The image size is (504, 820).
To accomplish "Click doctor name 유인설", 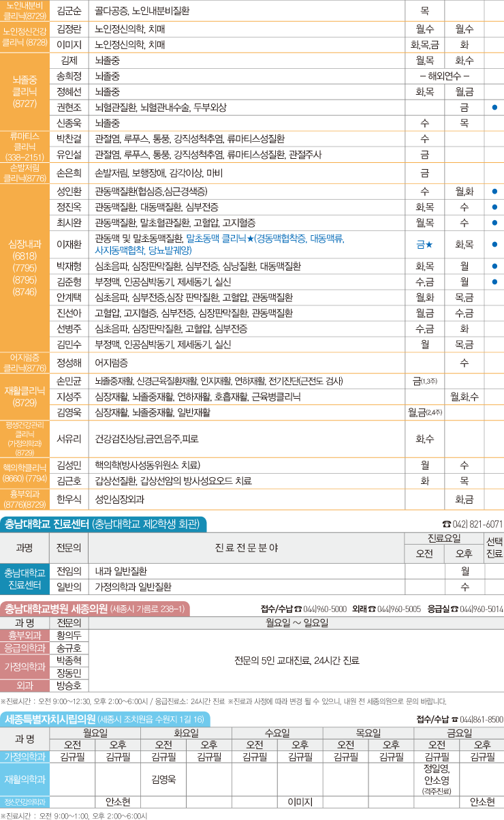I will click(x=69, y=155).
